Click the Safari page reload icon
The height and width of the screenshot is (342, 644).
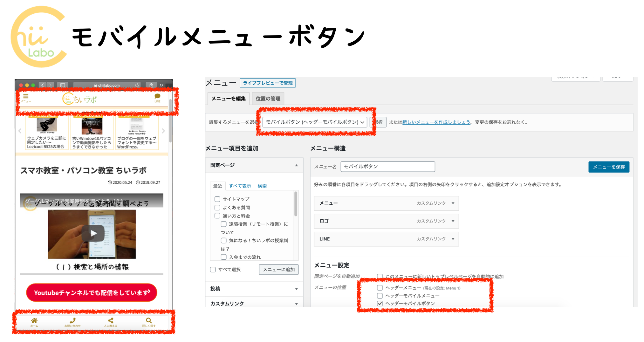point(137,85)
